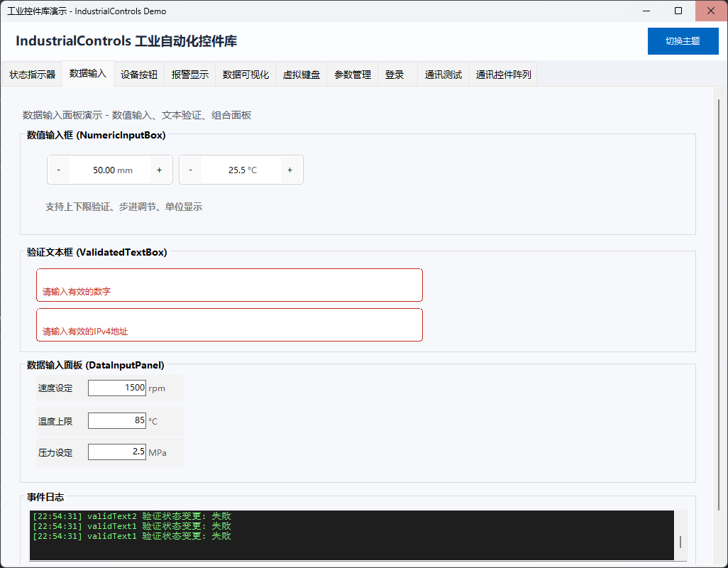This screenshot has width=728, height=568.
Task: Click the 切换主题 theme switch button
Action: point(683,41)
